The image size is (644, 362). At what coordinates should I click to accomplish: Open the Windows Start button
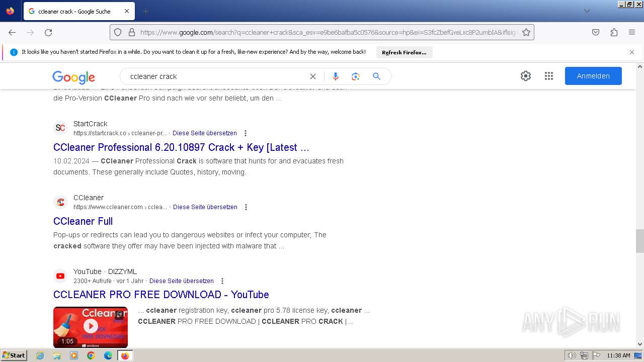tap(14, 355)
